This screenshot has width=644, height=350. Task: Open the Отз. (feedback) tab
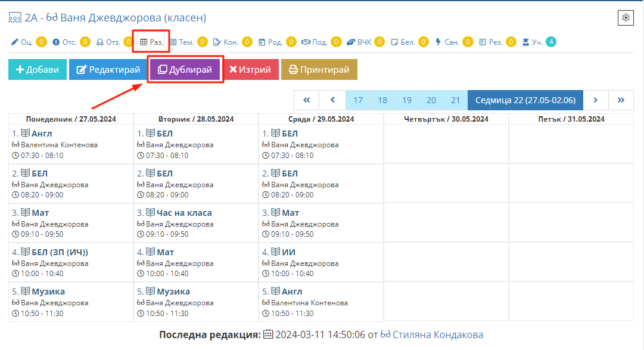114,42
